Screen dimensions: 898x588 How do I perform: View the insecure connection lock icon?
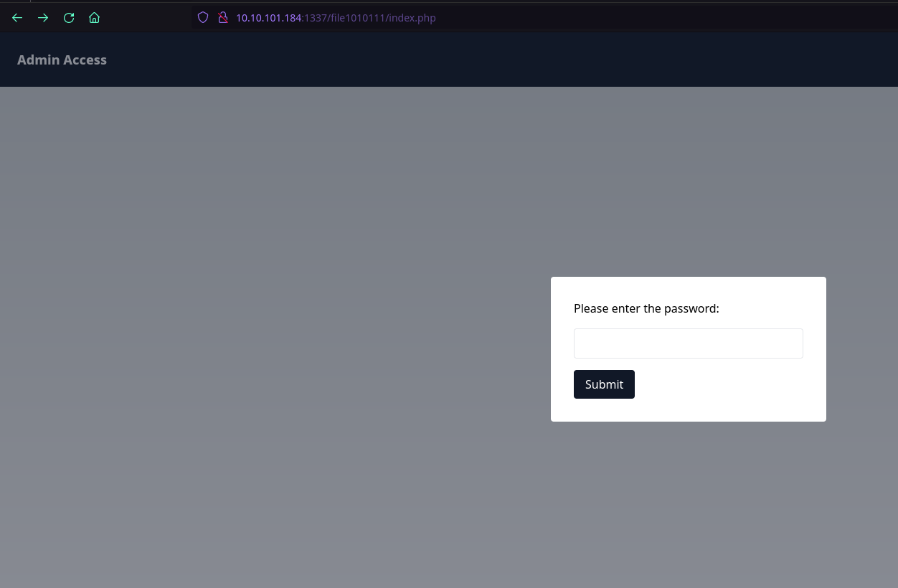click(223, 17)
